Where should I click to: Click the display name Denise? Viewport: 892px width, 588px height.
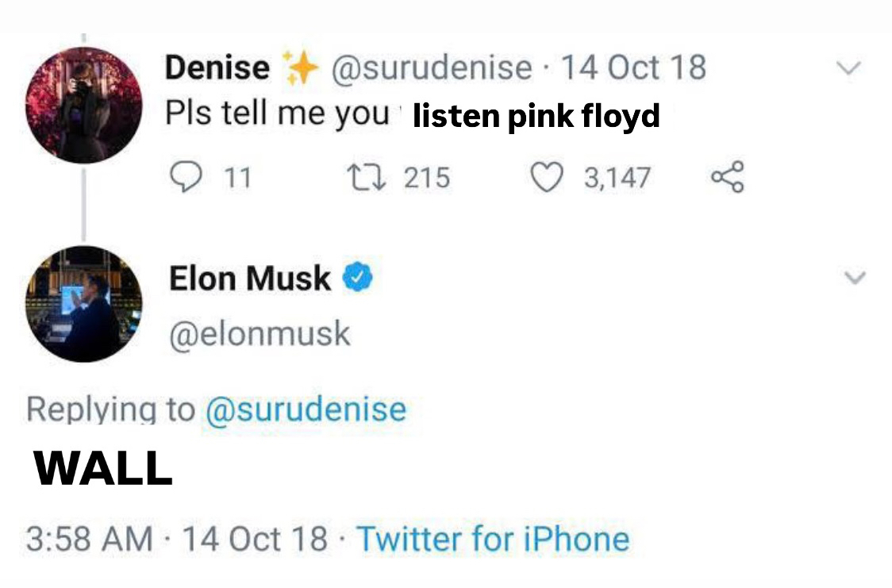click(217, 68)
